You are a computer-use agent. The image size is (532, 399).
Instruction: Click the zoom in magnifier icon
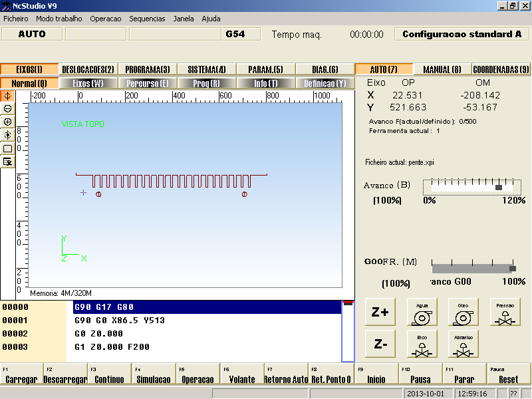(x=8, y=122)
